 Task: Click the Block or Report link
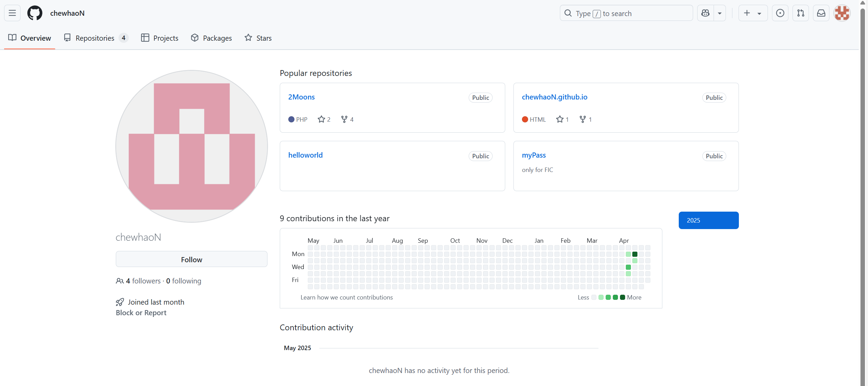(x=141, y=313)
